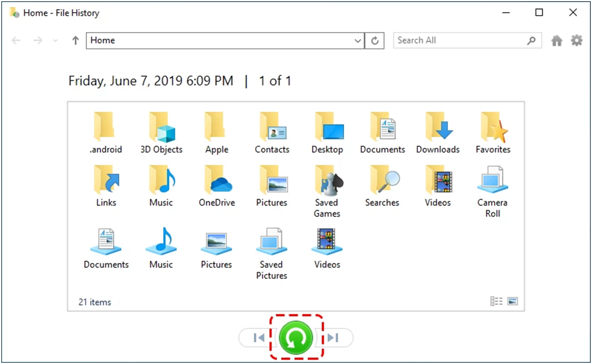592x364 pixels.
Task: Select the Desktop folder
Action: 327,133
